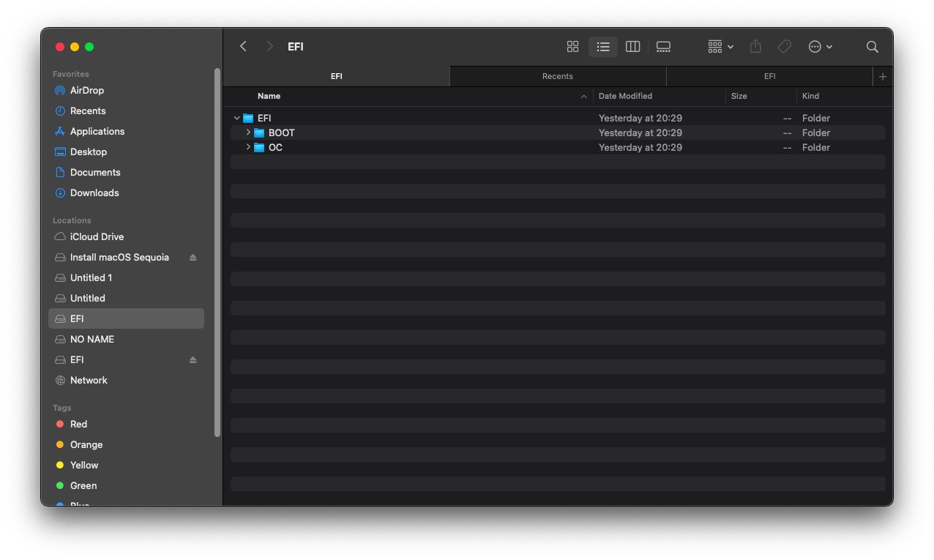
Task: Open the Share menu in toolbar
Action: point(755,46)
